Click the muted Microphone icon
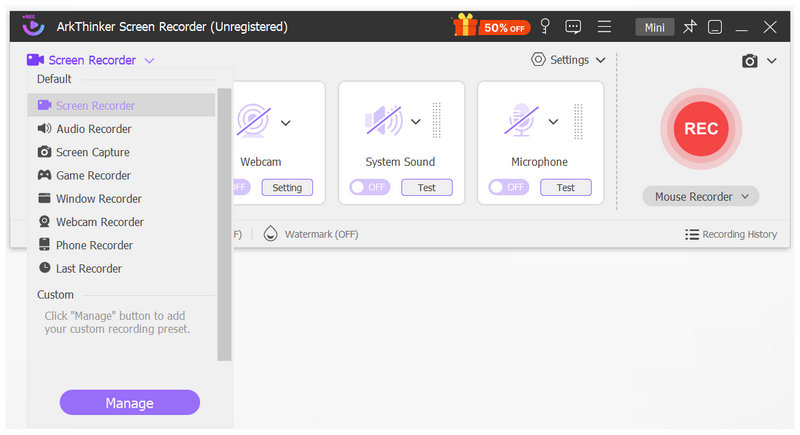 tap(521, 120)
